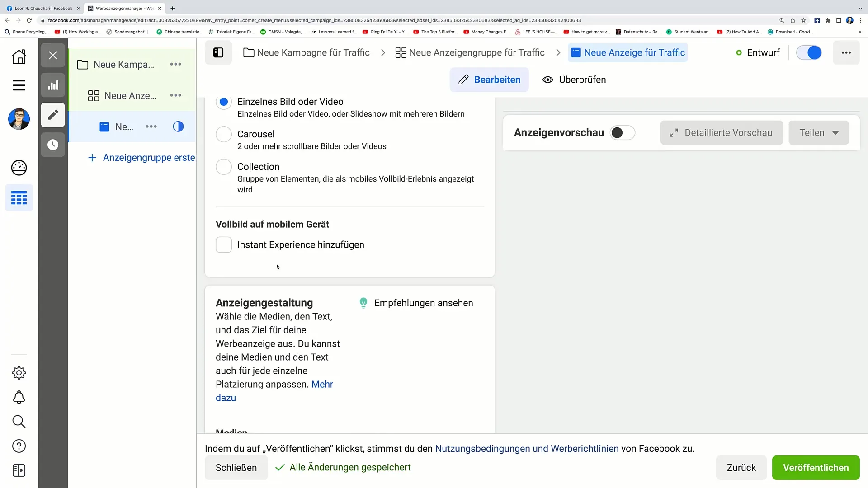Viewport: 868px width, 488px height.
Task: Click the panel toggle icon at sidebar bottom
Action: tap(19, 470)
